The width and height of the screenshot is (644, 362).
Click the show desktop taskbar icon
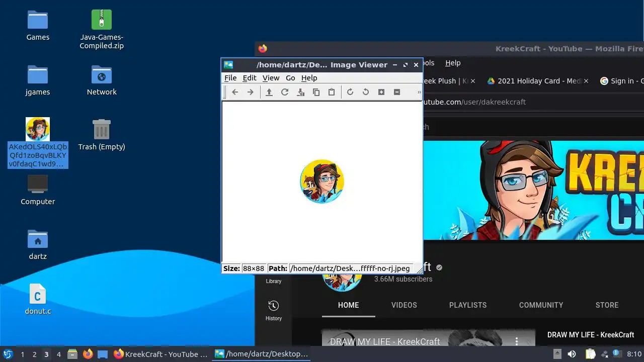(103, 354)
